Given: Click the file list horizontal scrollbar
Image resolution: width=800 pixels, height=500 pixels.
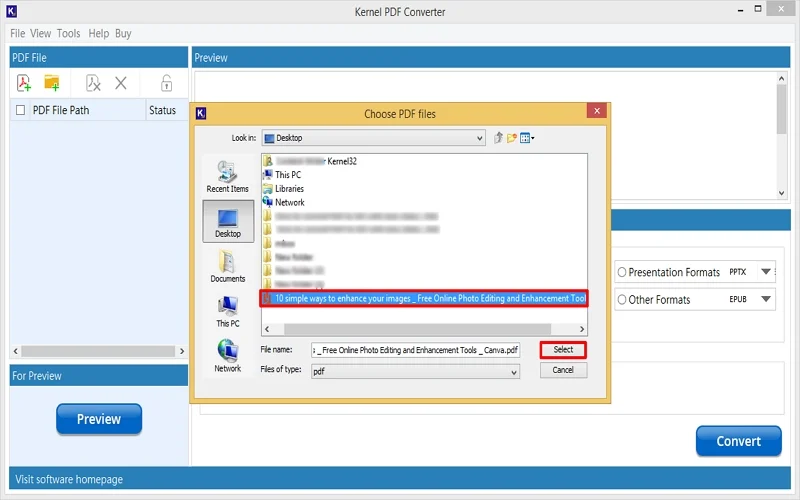Looking at the screenshot, I should pyautogui.click(x=417, y=329).
